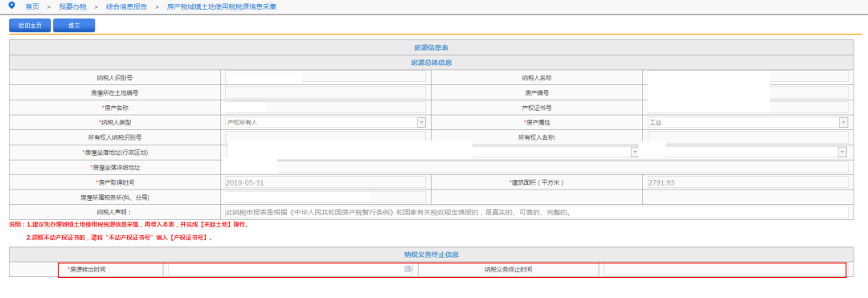The image size is (868, 298).
Task: Click the 房屋坐落地址(行政区划) label
Action: pos(115,152)
